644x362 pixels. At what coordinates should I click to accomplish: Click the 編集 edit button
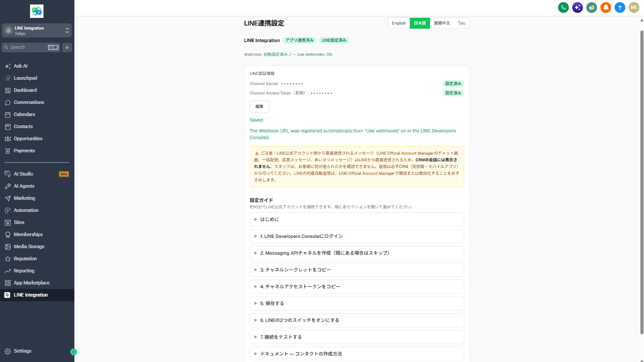[x=259, y=107]
